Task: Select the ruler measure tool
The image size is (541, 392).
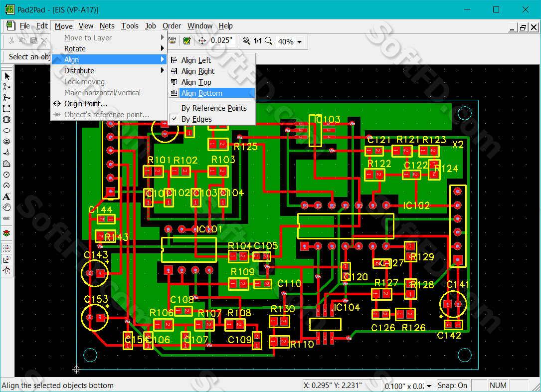Action: (6, 218)
